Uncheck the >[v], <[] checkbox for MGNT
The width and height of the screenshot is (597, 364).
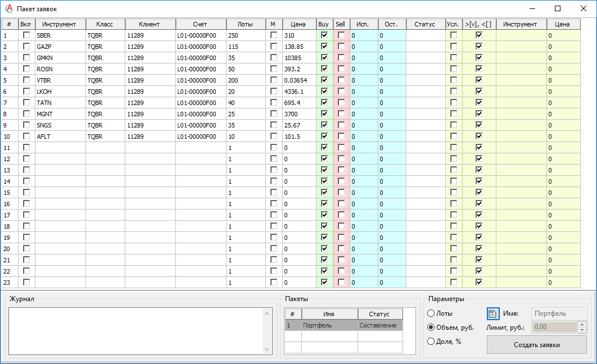pyautogui.click(x=479, y=113)
